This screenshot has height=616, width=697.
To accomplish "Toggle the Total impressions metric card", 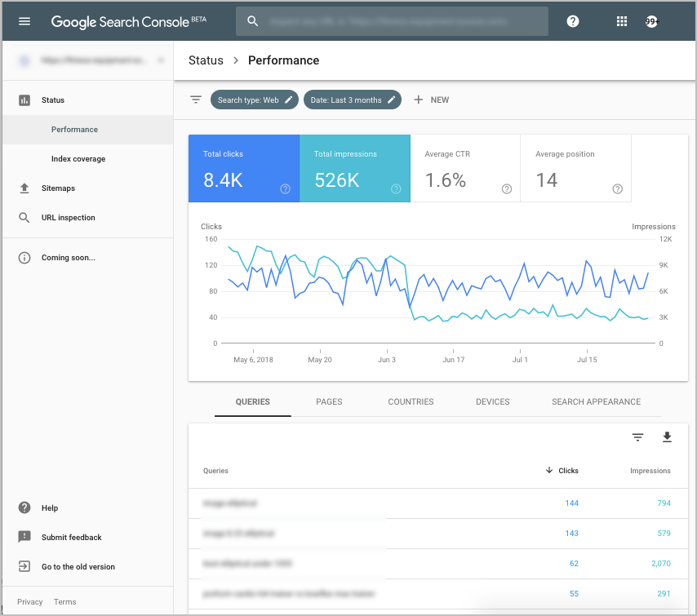I will (355, 168).
